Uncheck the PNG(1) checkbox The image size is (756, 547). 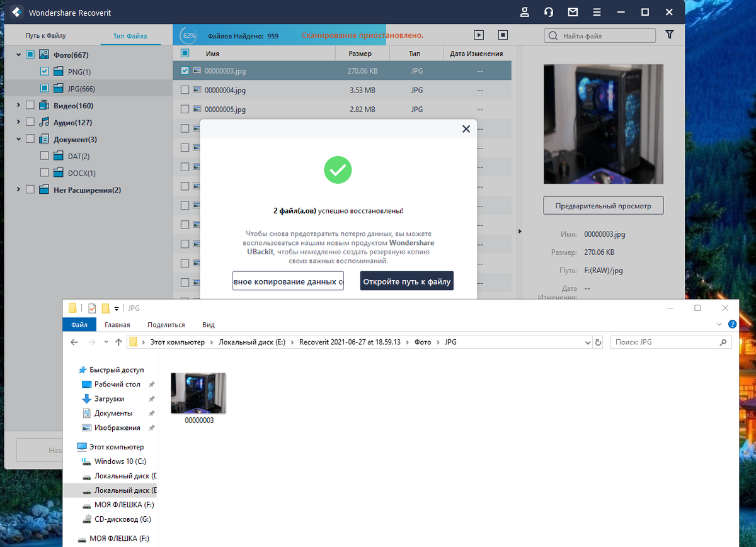point(44,72)
